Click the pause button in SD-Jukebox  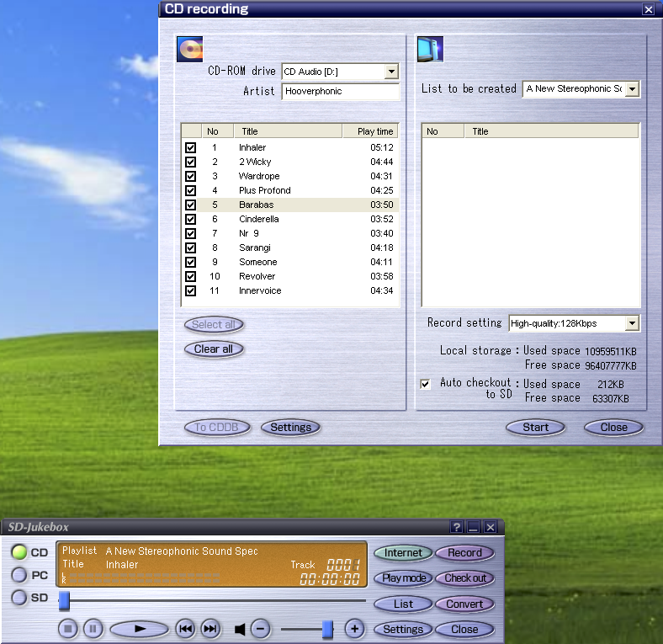[93, 629]
